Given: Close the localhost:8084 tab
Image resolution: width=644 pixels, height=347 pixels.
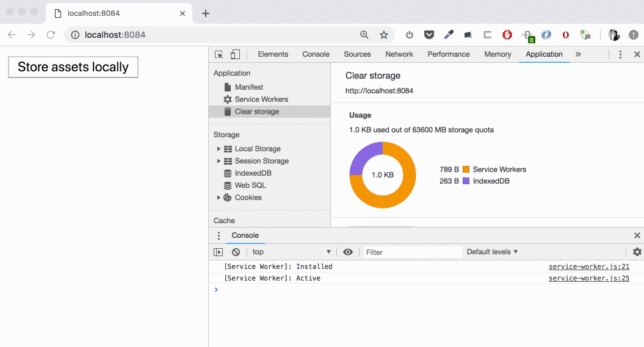Looking at the screenshot, I should (183, 13).
